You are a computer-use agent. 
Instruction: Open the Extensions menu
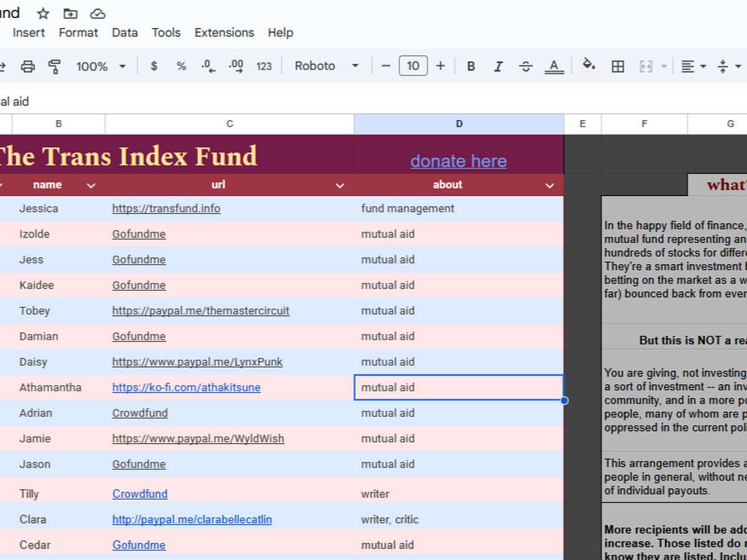[224, 32]
